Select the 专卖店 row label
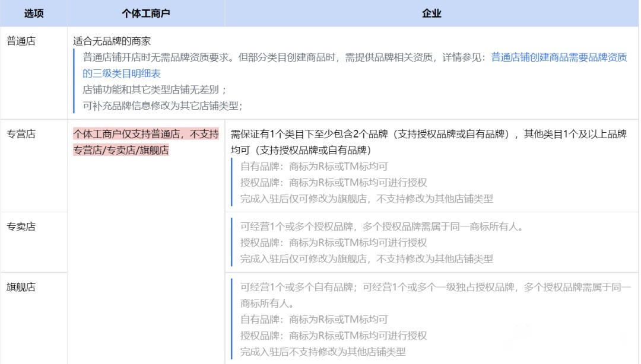 point(21,226)
